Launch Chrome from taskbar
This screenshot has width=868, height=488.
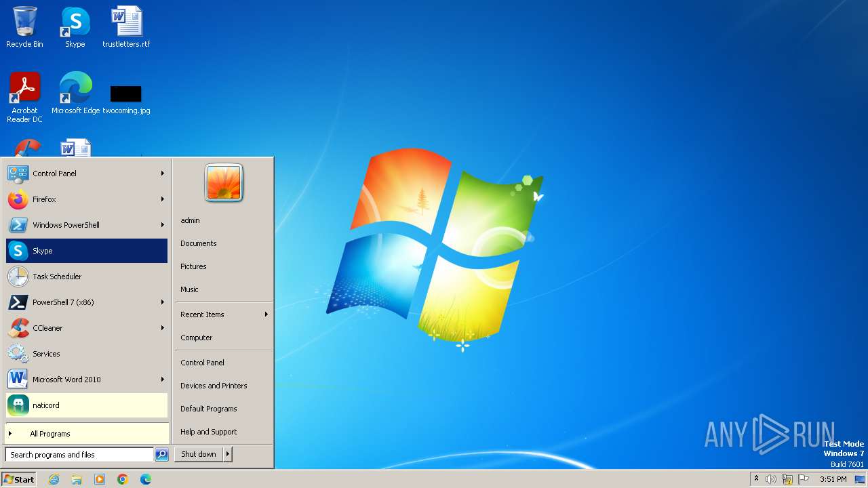point(123,479)
